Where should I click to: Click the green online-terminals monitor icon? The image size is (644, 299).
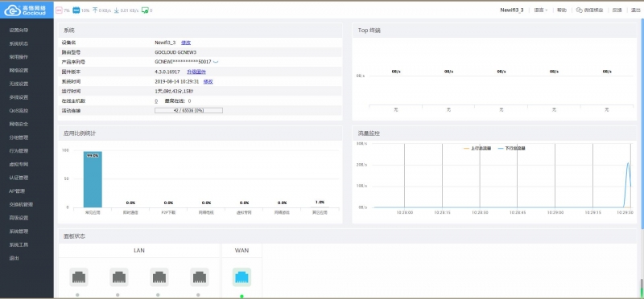tap(145, 10)
